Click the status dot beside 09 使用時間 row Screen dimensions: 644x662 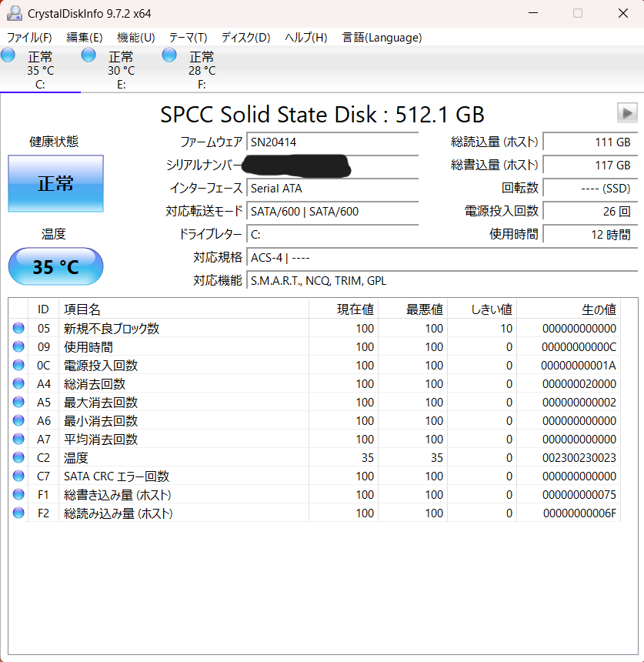point(18,346)
